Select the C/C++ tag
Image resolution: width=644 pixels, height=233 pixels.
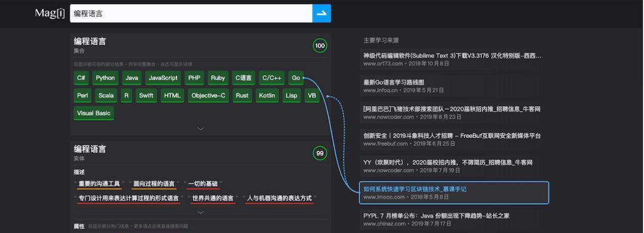271,78
